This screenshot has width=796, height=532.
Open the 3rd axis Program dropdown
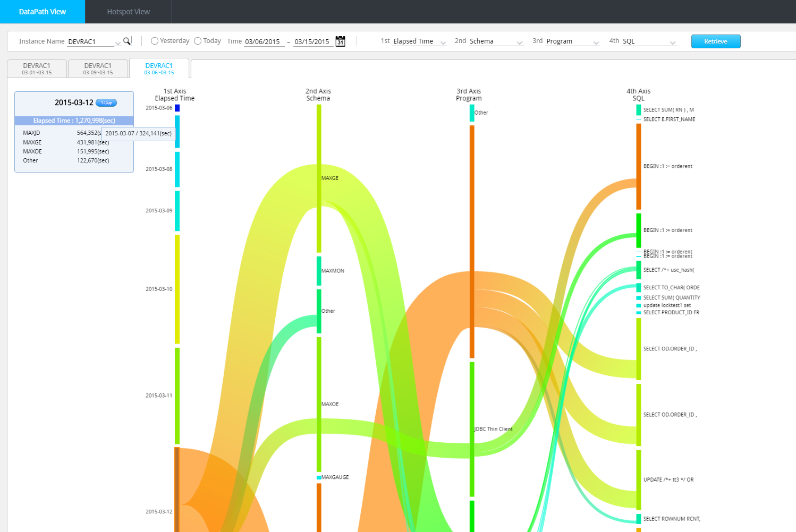click(573, 41)
